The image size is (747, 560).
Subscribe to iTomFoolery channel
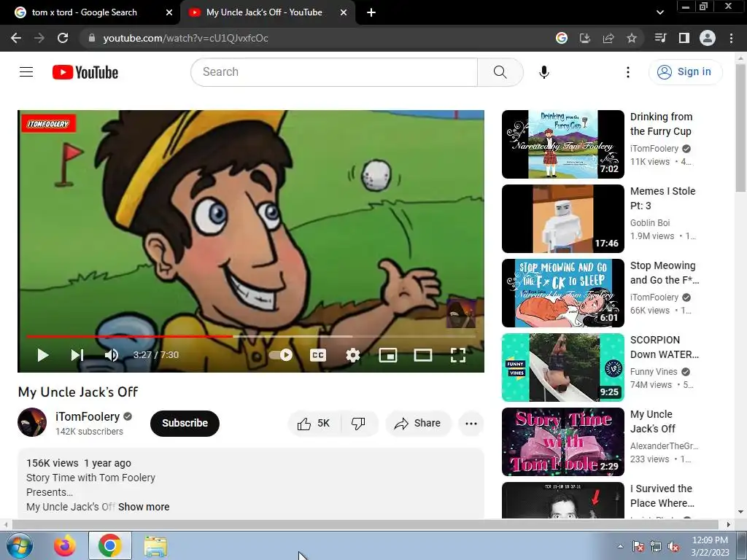coord(185,424)
